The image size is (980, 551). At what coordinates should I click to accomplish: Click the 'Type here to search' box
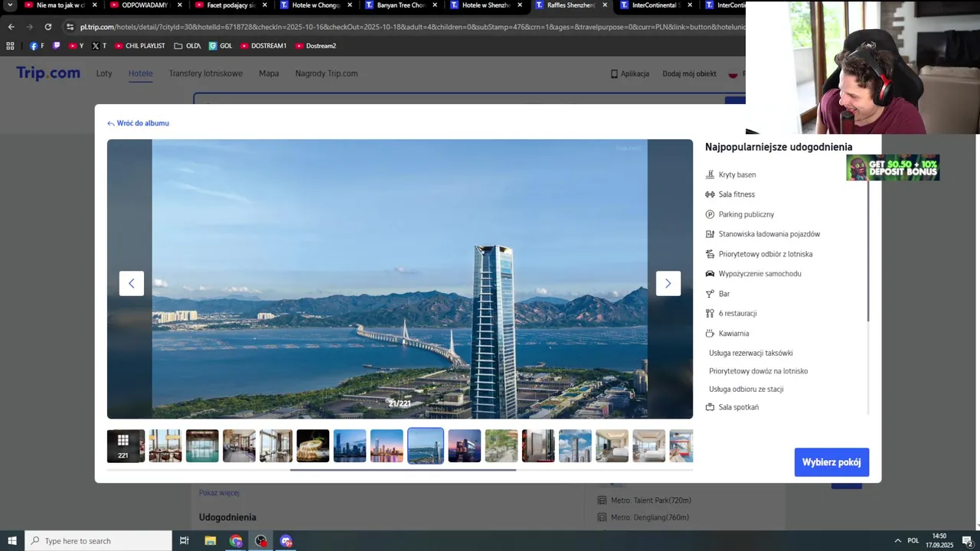tap(98, 541)
